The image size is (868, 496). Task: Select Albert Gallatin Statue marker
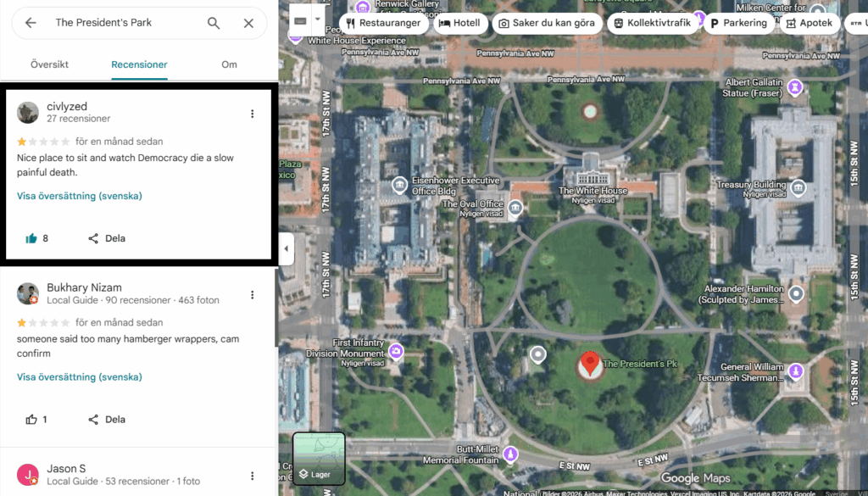[795, 87]
